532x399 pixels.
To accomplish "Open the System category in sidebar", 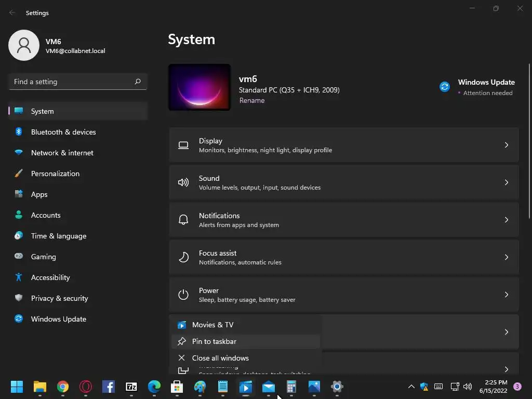I will point(78,111).
